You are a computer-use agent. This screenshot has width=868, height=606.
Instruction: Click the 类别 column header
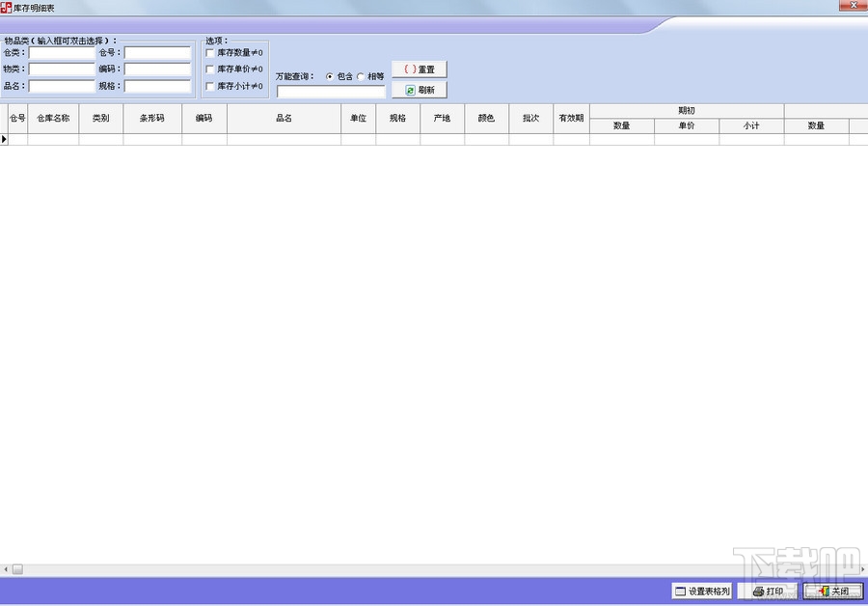click(100, 118)
